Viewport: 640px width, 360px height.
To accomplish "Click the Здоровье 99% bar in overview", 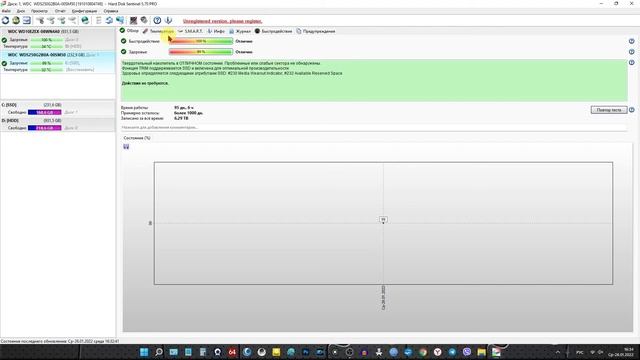I will pos(201,52).
